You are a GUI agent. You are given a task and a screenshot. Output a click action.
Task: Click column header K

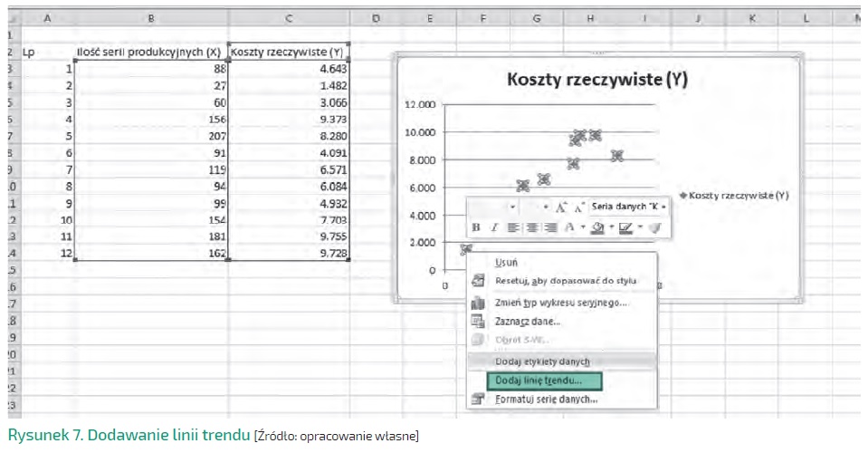pos(752,18)
